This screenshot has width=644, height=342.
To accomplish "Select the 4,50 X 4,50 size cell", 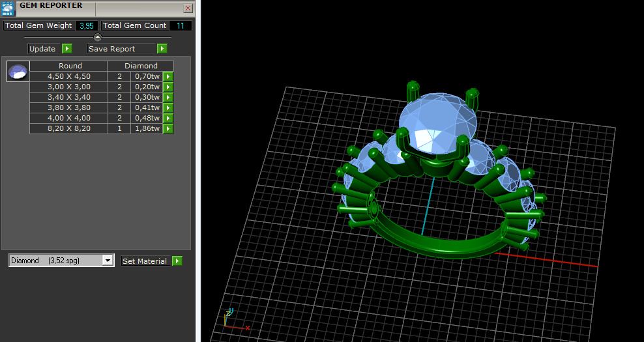I will click(x=68, y=76).
